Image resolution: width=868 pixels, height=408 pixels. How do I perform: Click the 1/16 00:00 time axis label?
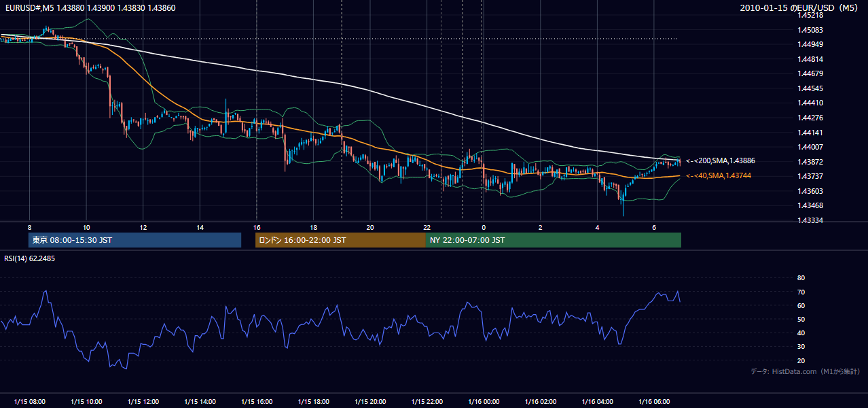point(484,402)
